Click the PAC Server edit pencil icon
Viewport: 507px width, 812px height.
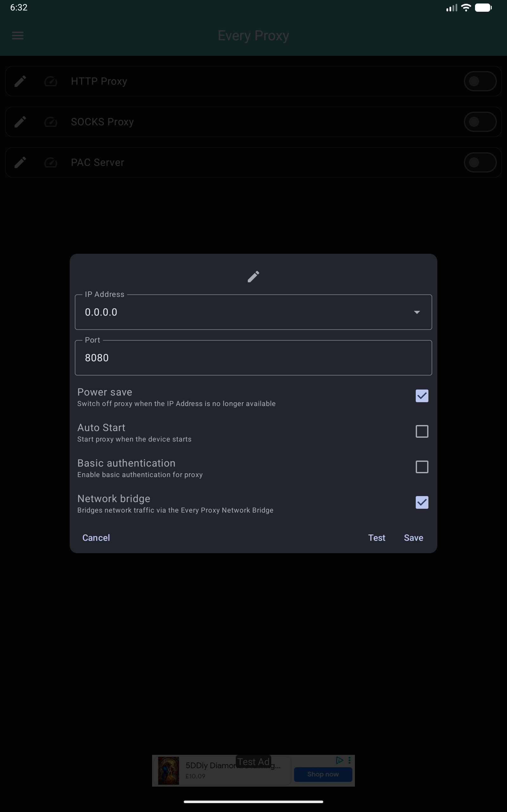pyautogui.click(x=20, y=162)
